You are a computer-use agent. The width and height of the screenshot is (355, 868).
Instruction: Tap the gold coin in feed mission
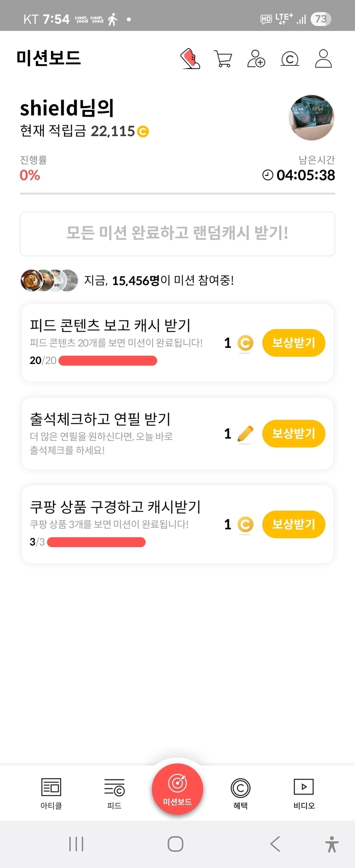pos(245,343)
